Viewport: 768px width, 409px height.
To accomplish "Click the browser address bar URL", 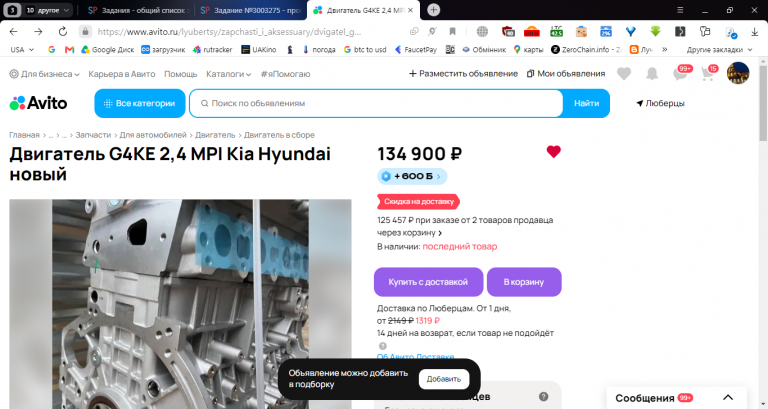I will (229, 32).
